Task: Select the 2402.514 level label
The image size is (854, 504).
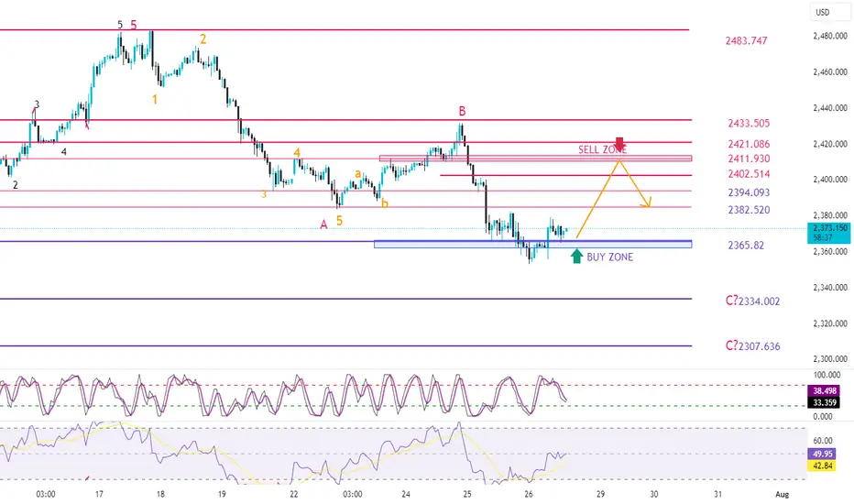Action: coord(749,174)
